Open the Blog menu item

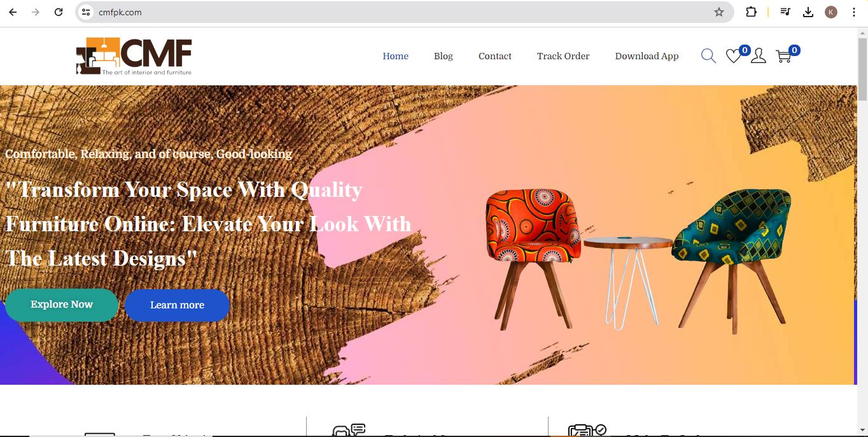coord(444,56)
